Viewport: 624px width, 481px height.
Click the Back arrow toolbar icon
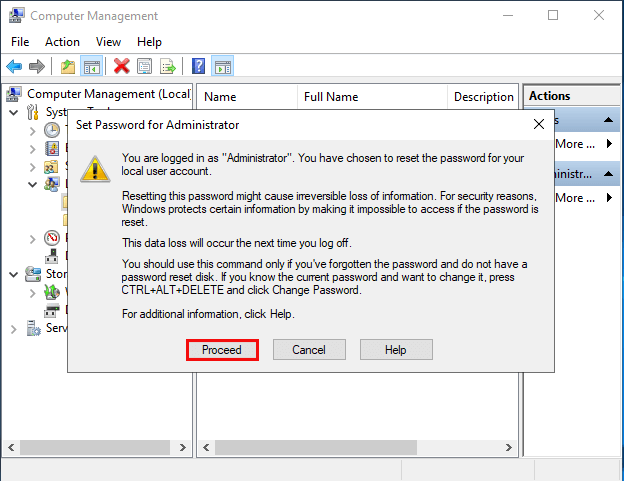14,66
